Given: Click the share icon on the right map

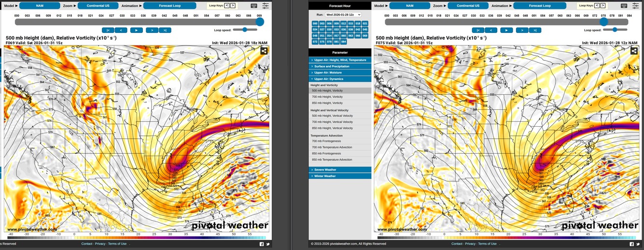Looking at the screenshot, I should point(634,50).
